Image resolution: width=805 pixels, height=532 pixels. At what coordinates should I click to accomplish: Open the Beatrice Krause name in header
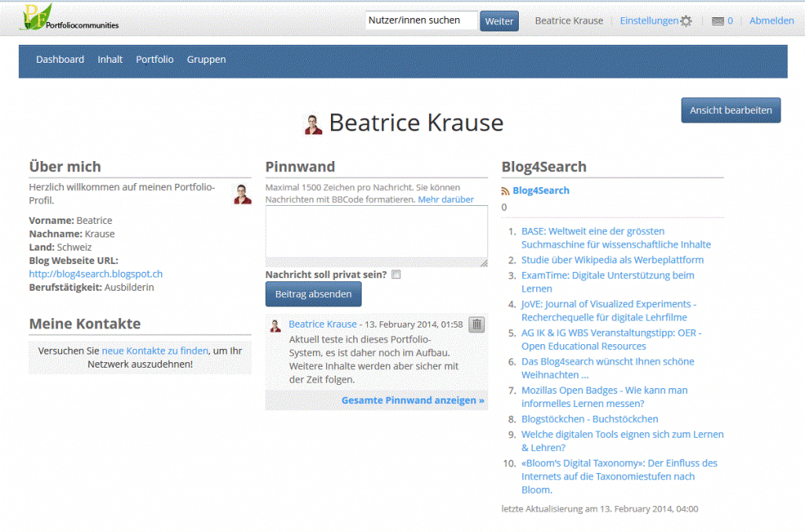coord(569,21)
